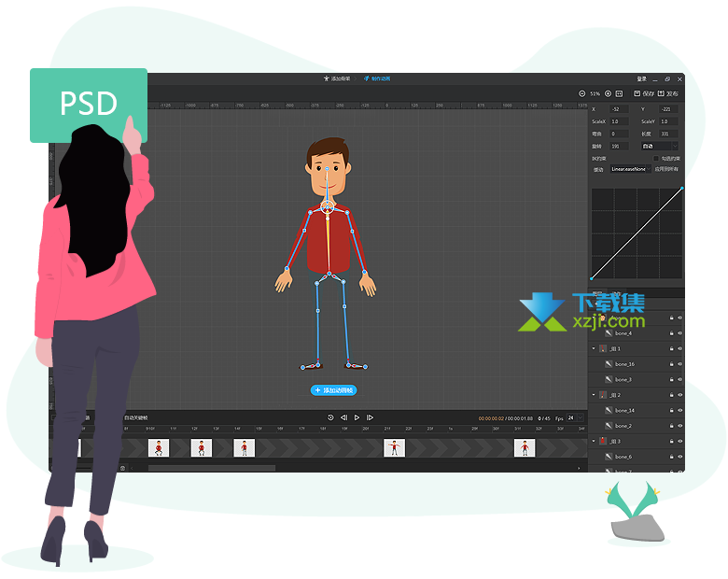Click the 旋转 rotation input field
This screenshot has width=728, height=579.
[620, 146]
